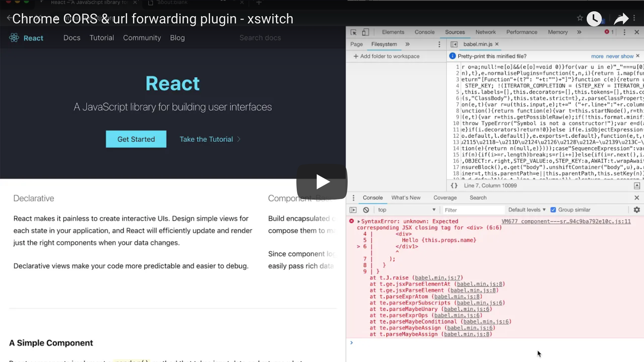The image size is (644, 362).
Task: Open the Blog nav link
Action: (x=177, y=38)
